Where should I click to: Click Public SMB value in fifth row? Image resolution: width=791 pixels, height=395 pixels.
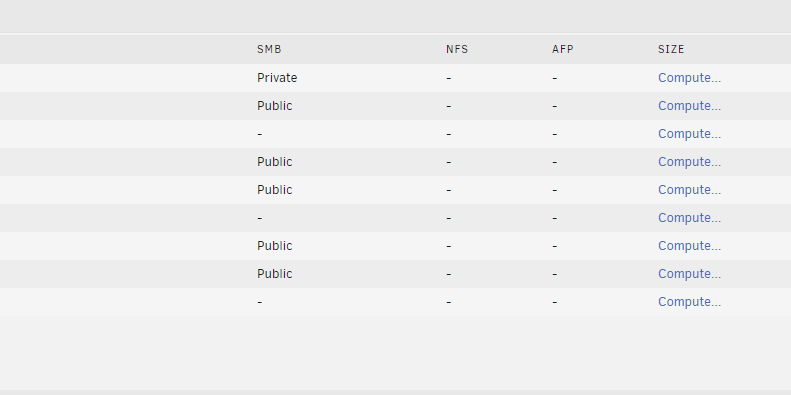coord(274,190)
